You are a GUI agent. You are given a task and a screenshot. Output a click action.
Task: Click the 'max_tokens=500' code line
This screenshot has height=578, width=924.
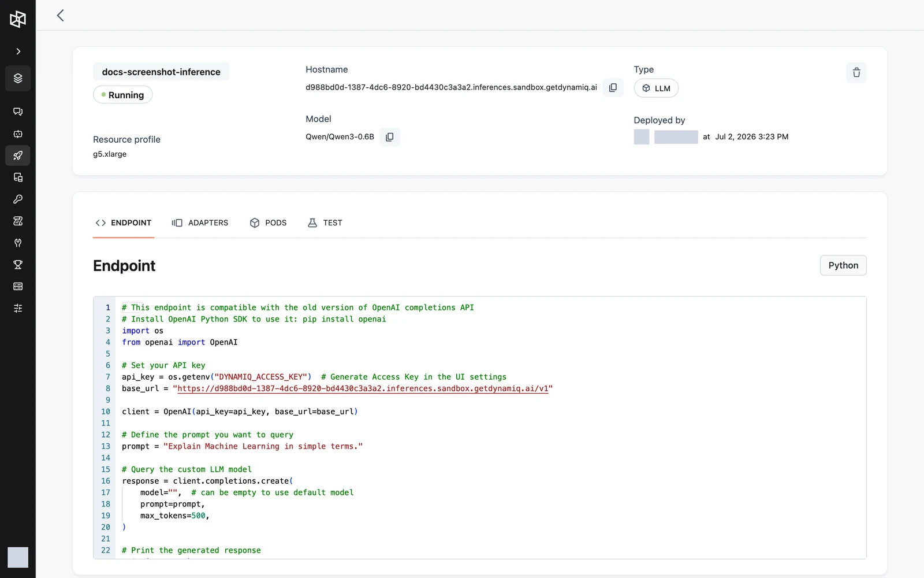[175, 516]
